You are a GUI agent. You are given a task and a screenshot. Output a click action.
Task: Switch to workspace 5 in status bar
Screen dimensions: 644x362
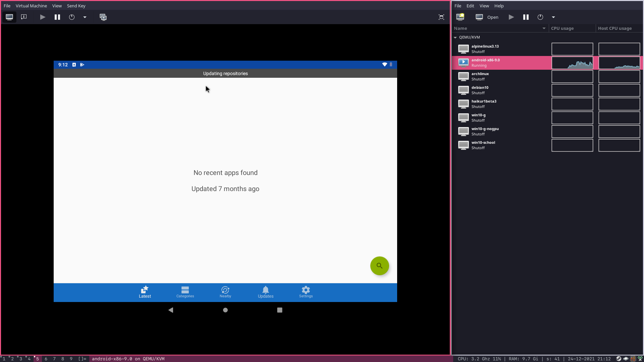[37, 359]
